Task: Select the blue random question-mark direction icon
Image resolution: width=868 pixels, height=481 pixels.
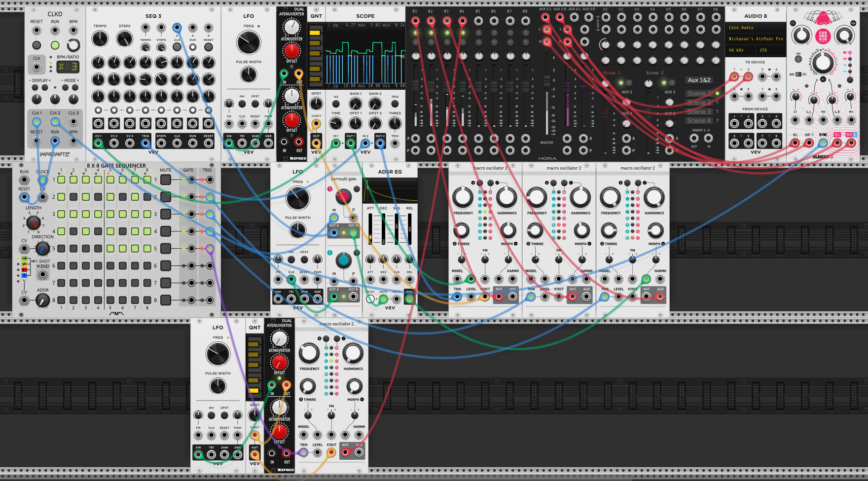Action: [x=24, y=275]
